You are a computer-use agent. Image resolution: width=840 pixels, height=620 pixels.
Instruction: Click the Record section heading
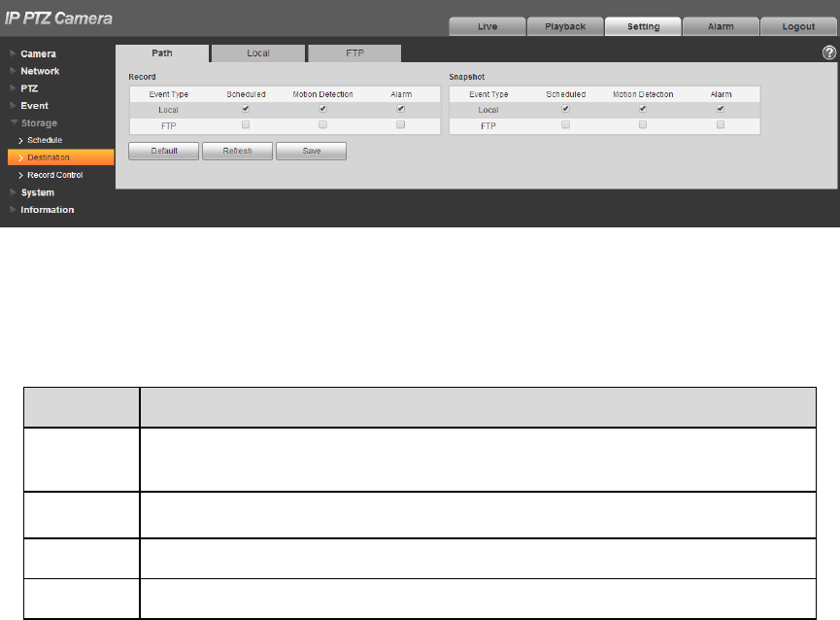[142, 77]
